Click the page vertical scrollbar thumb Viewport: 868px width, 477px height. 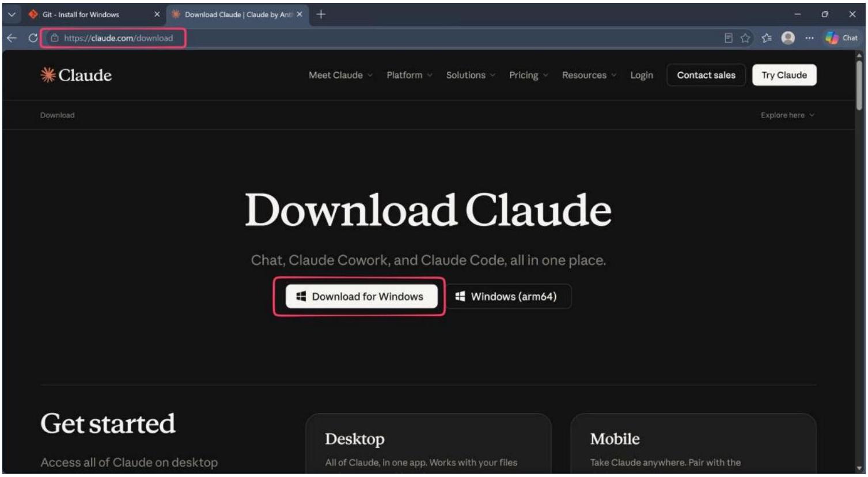pyautogui.click(x=859, y=84)
